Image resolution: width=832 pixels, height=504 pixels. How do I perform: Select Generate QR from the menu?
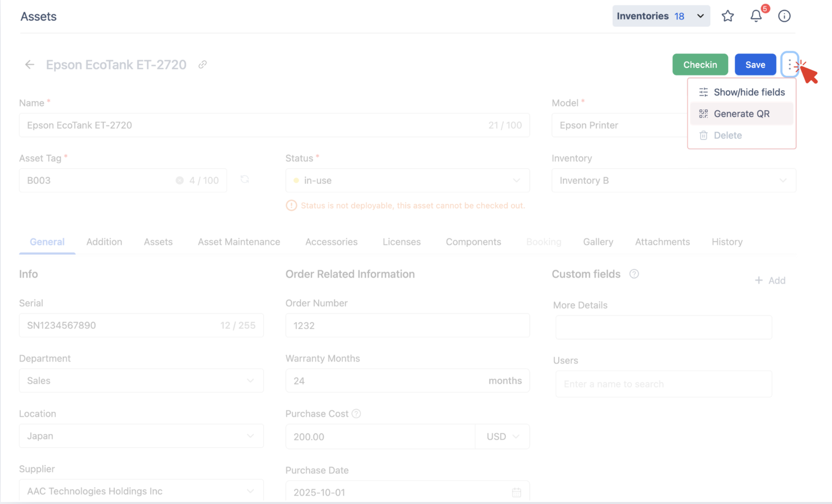point(741,114)
